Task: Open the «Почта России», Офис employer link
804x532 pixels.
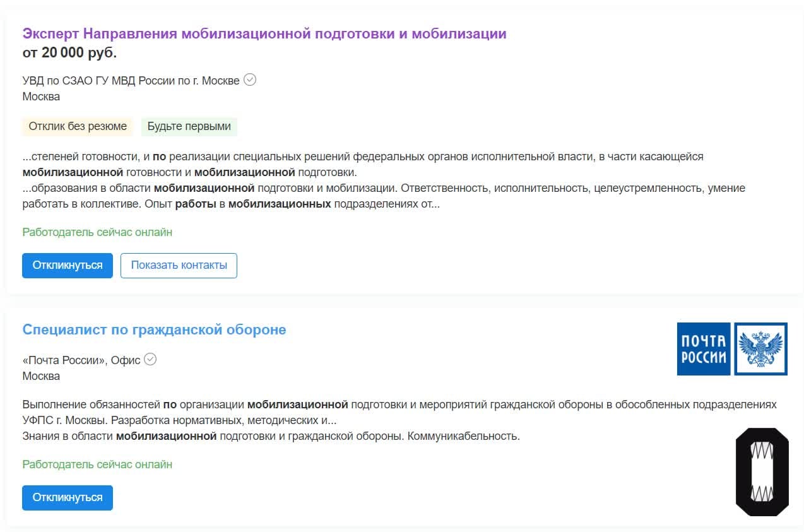Action: (81, 360)
